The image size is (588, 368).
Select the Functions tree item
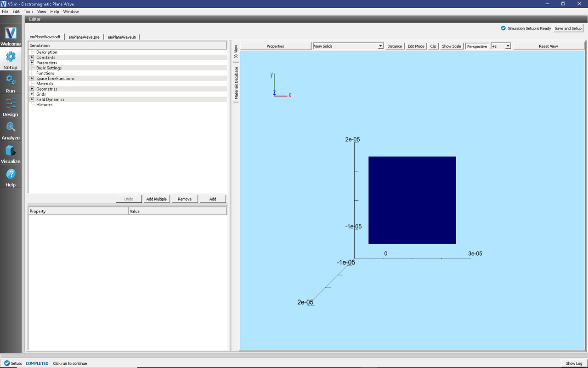[45, 73]
